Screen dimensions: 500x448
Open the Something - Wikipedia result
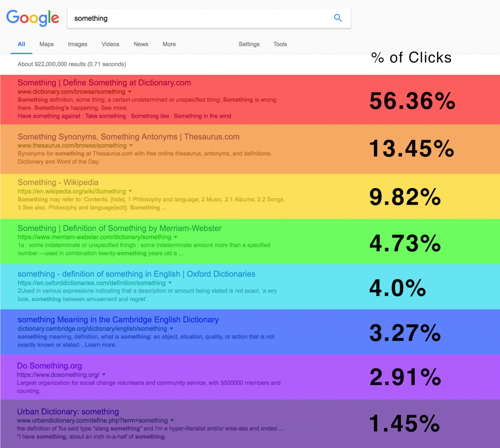[58, 182]
